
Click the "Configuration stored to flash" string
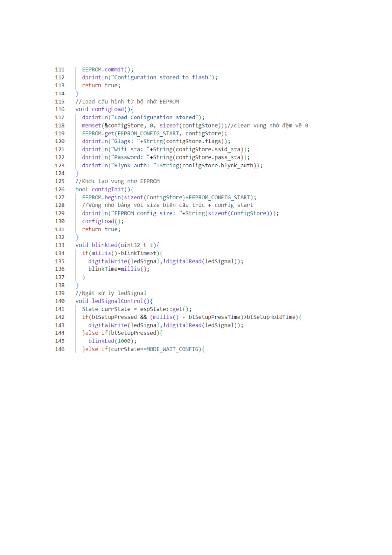tap(161, 77)
